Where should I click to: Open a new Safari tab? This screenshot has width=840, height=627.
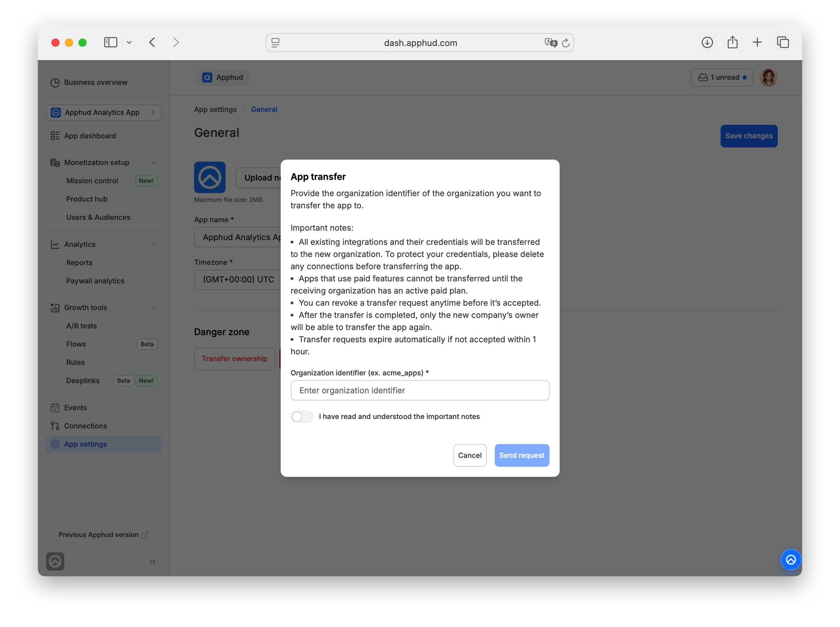[x=757, y=42]
